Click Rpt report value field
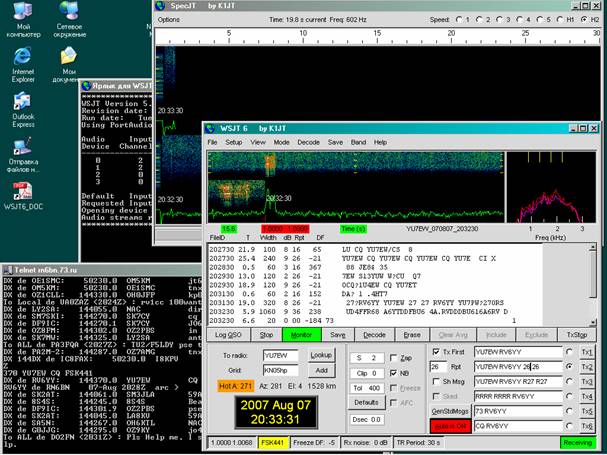Image resolution: width=607 pixels, height=455 pixels. pos(438,366)
